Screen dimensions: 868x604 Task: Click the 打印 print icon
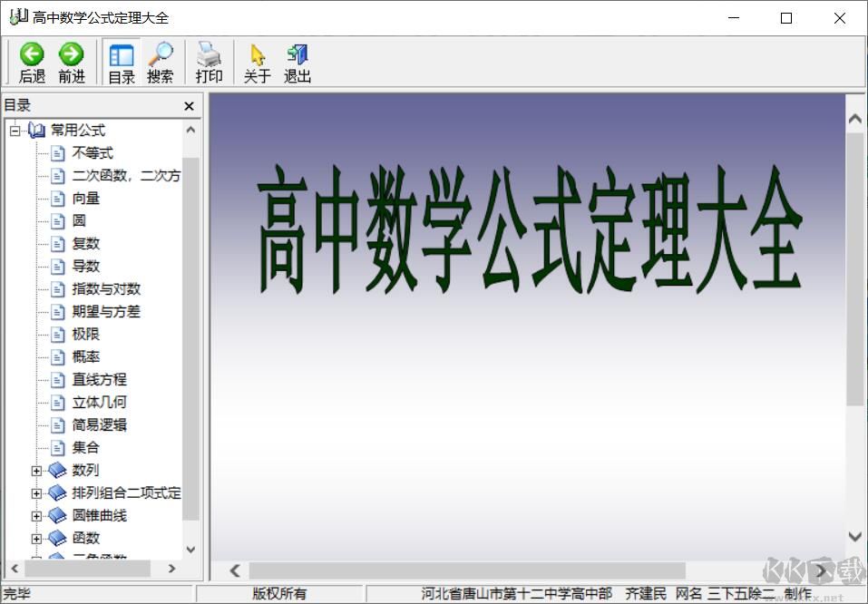(209, 54)
